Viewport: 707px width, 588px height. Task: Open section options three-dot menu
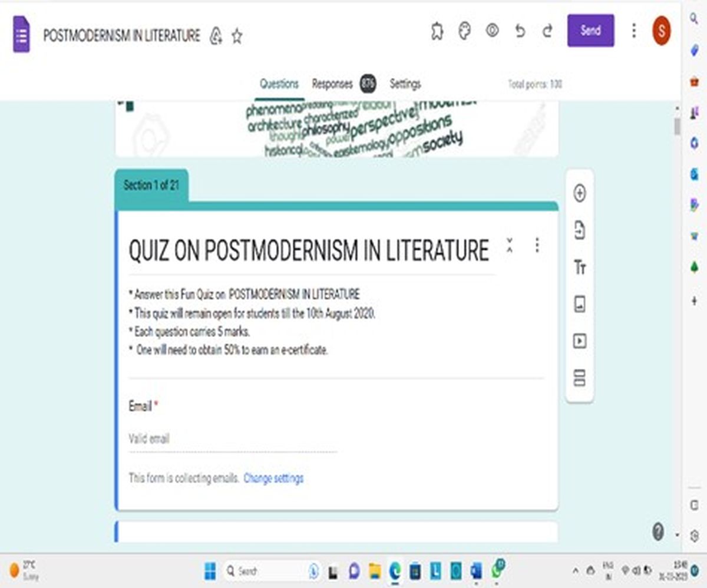coord(537,245)
